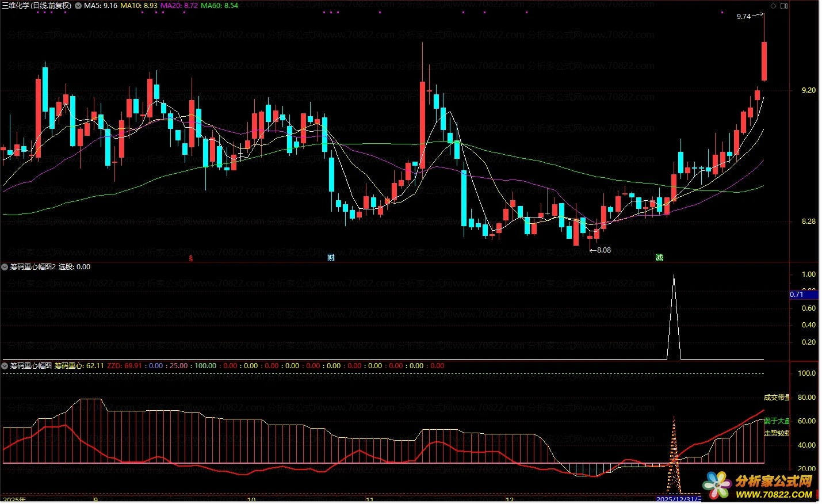Click the 9.74 high price annotation
Image resolution: width=822 pixels, height=504 pixels.
pos(743,17)
